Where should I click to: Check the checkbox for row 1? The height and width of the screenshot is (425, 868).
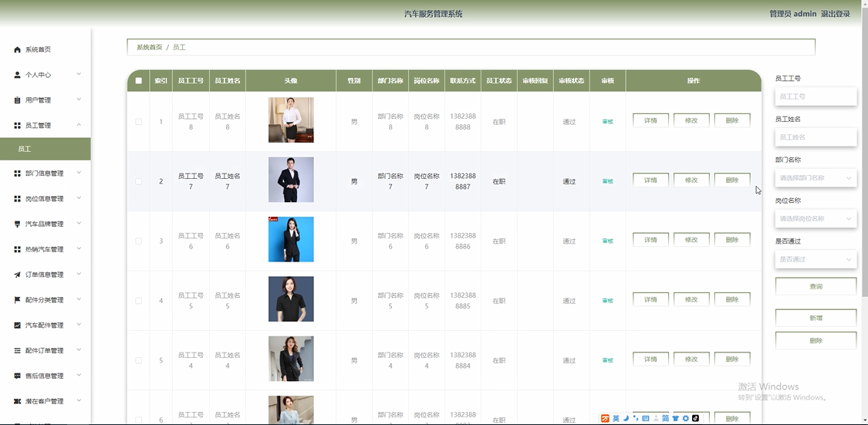pos(139,121)
